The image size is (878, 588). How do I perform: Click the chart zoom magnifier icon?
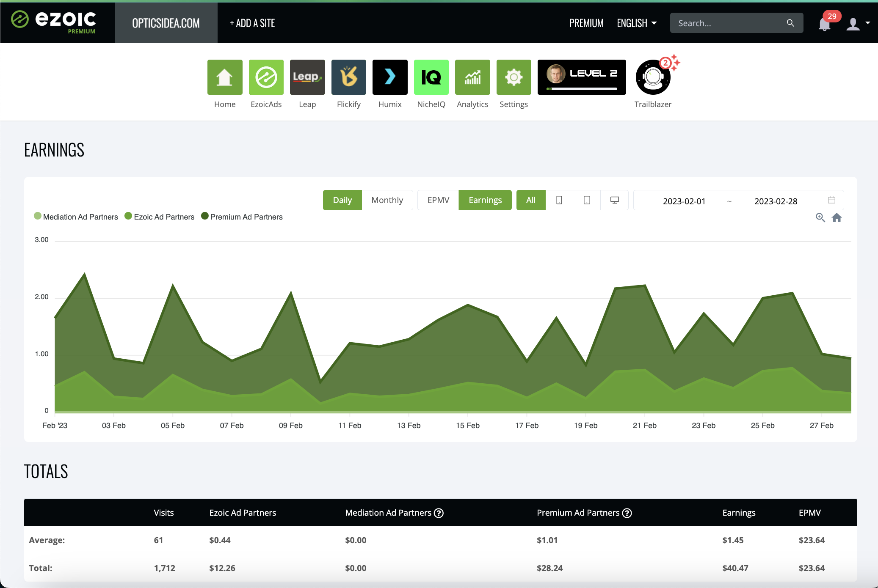[820, 217]
